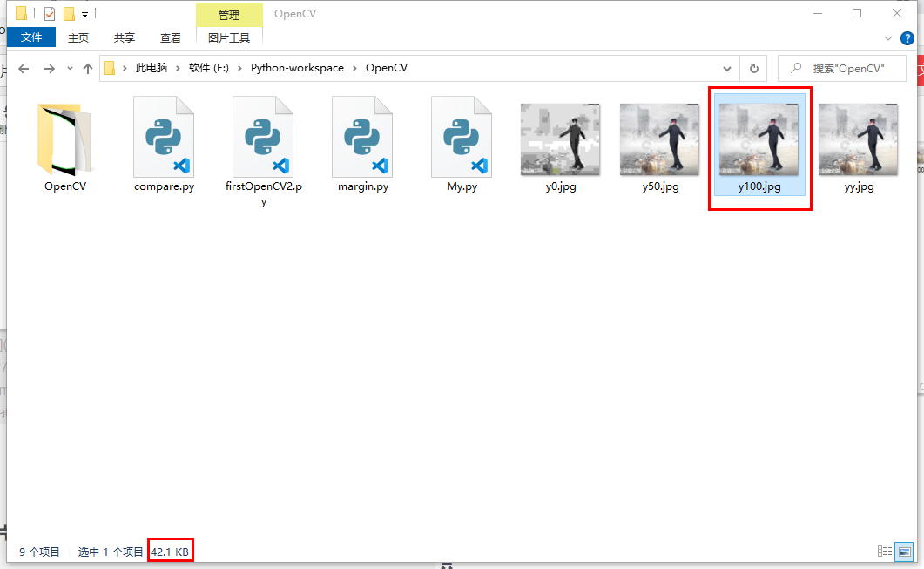Open recent locations dropdown arrow
The width and height of the screenshot is (924, 569).
tap(71, 68)
